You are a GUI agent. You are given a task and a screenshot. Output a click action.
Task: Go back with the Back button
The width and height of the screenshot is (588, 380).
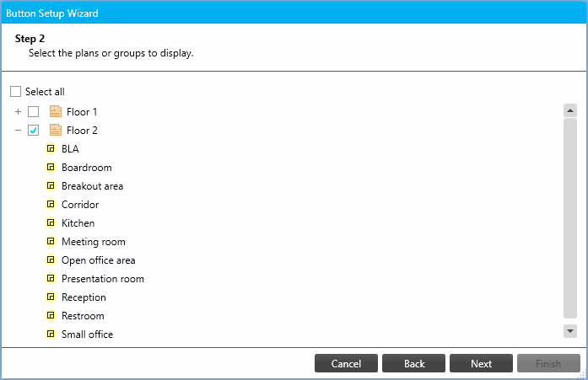413,363
